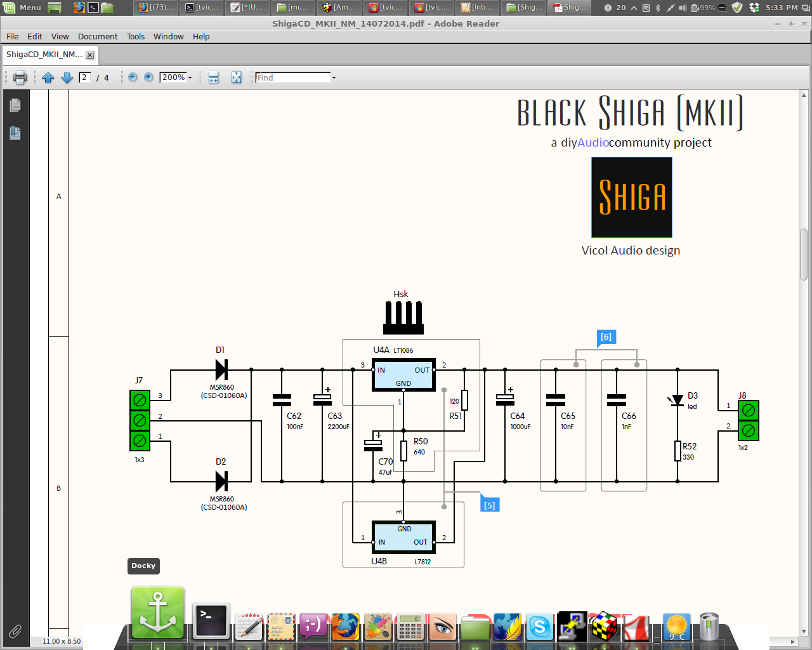Open the eye image viewer in dock
Image resolution: width=812 pixels, height=650 pixels.
pyautogui.click(x=443, y=627)
